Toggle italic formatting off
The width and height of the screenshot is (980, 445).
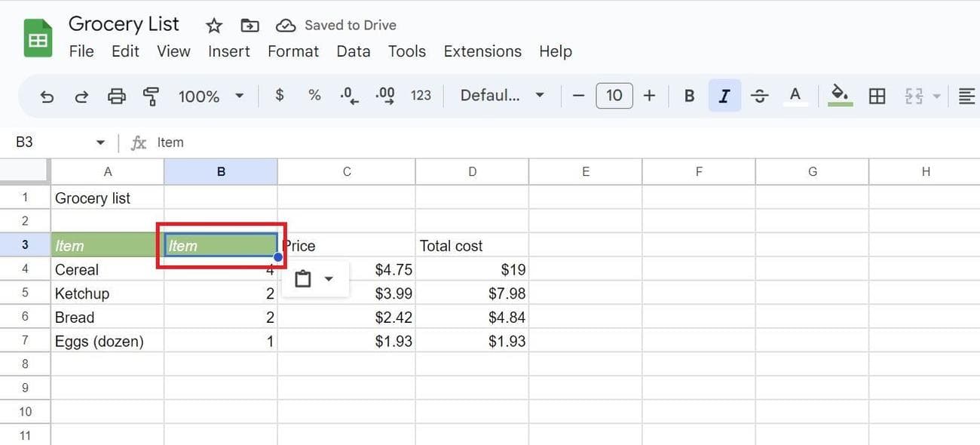click(x=724, y=96)
